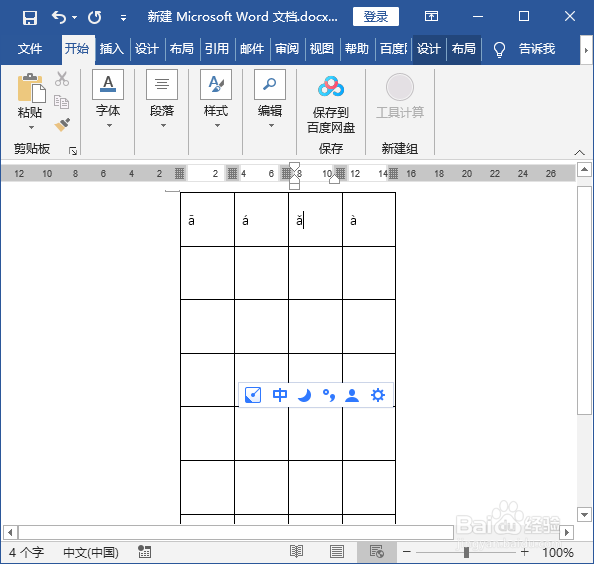Viewport: 594px width, 564px height.
Task: Switch to Print Layout view
Action: pos(337,552)
